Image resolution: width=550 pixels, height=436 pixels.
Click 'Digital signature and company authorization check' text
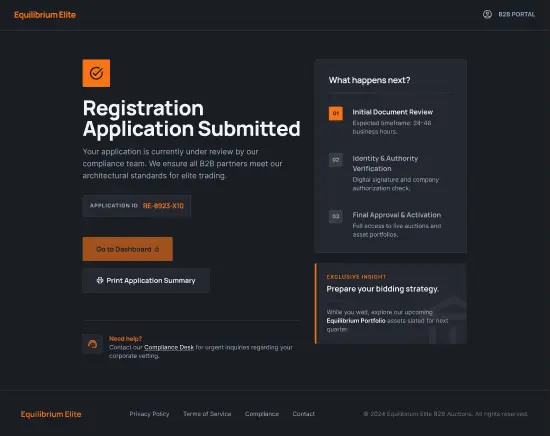pyautogui.click(x=396, y=184)
